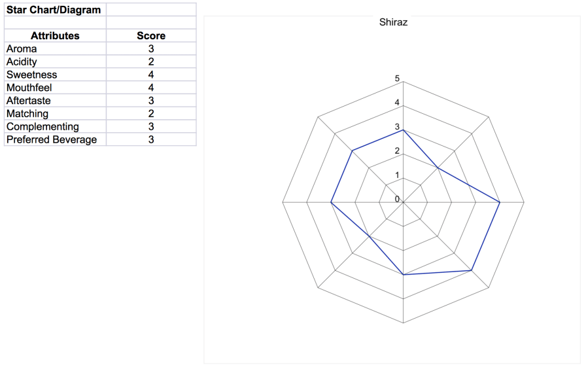Select the Star Chart/Diagram title cell
This screenshot has width=588, height=371.
pos(54,10)
